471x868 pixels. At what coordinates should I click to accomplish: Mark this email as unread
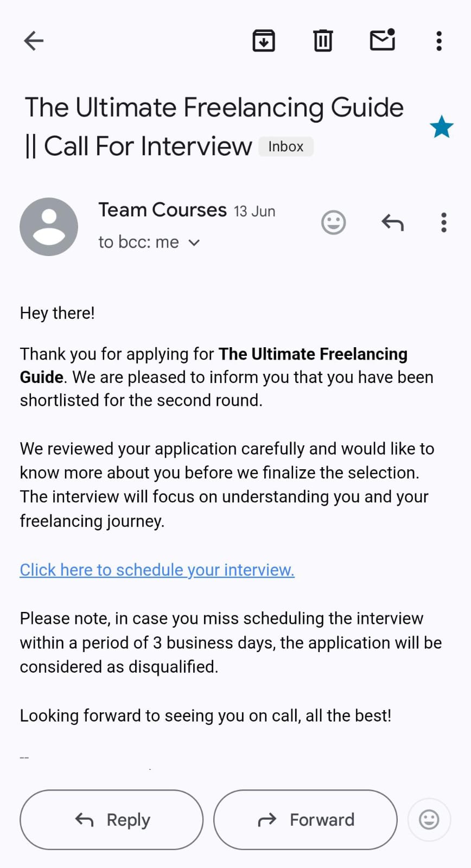(x=383, y=40)
